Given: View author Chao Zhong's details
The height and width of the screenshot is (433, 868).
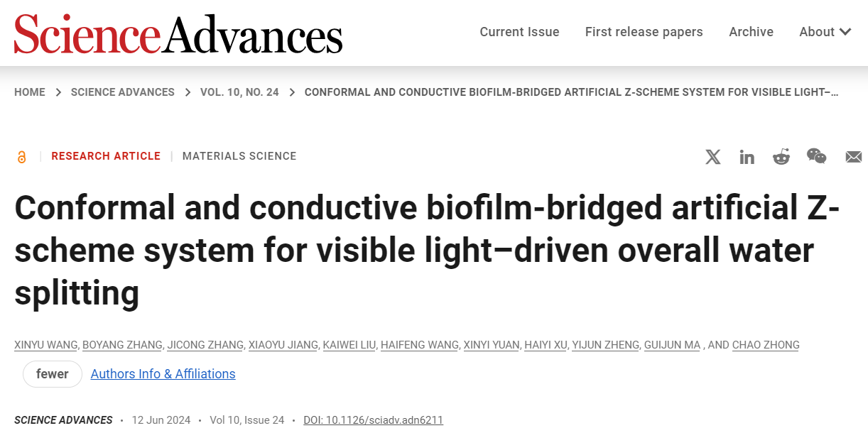Looking at the screenshot, I should click(x=766, y=345).
